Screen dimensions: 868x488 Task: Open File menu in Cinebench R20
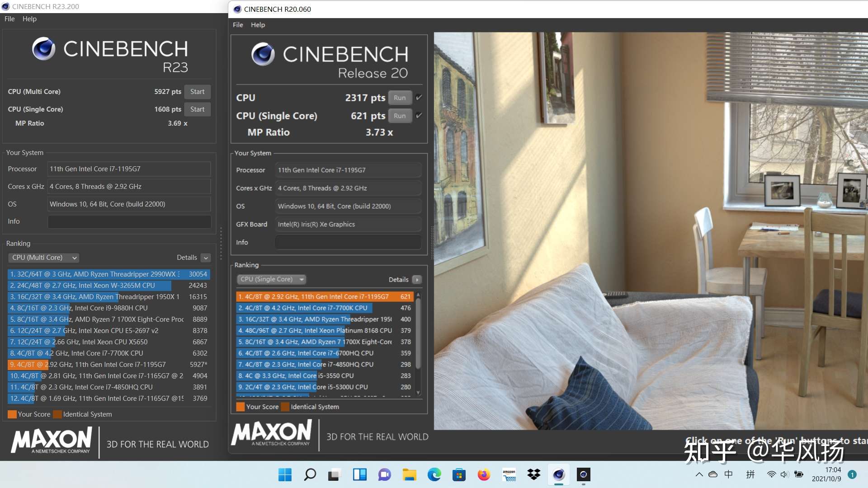coord(238,25)
